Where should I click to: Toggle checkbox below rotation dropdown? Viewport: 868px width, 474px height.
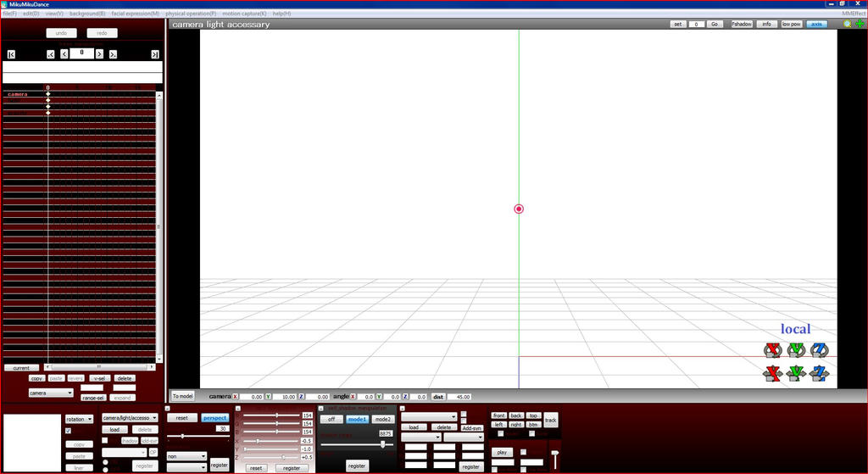coord(68,431)
